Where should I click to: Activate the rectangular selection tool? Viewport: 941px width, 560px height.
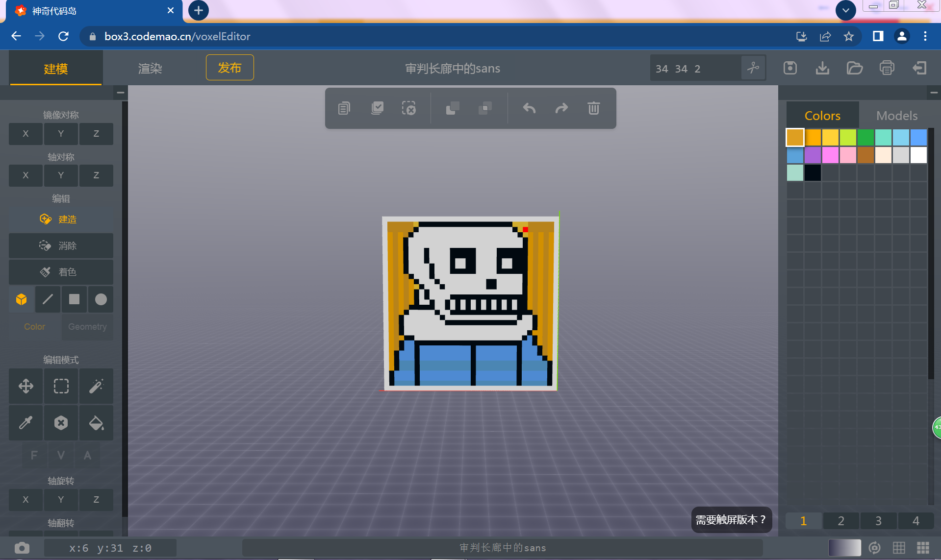pyautogui.click(x=61, y=386)
